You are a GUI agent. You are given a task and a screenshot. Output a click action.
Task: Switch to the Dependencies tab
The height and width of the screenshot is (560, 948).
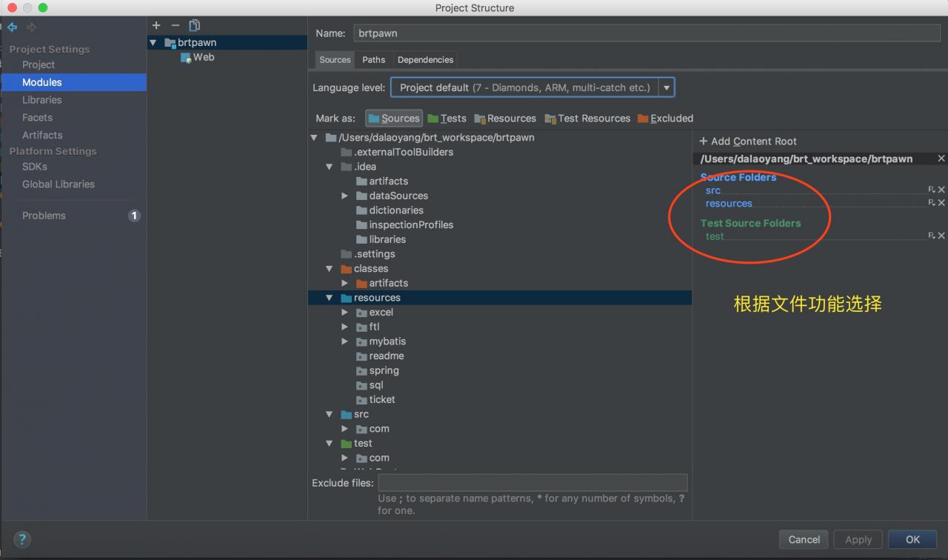(x=425, y=60)
